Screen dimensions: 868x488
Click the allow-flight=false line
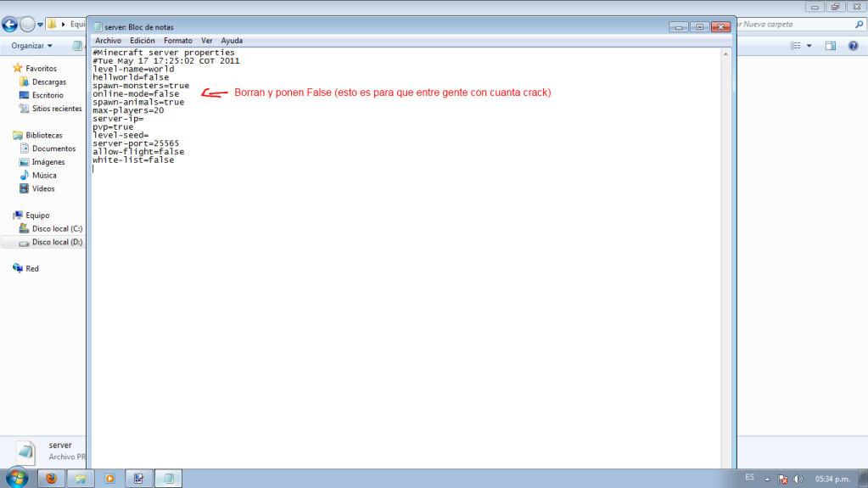point(138,152)
